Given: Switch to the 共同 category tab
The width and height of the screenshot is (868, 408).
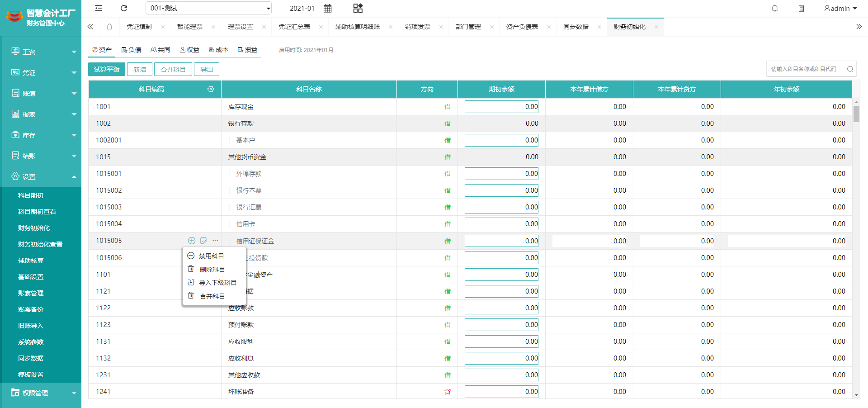Looking at the screenshot, I should click(160, 50).
